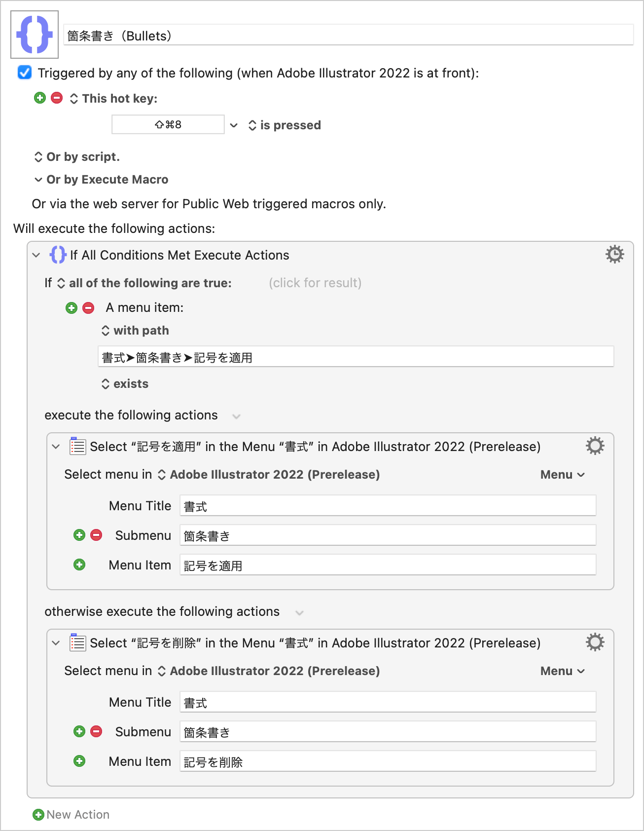
Task: Collapse the If All Conditions Met action
Action: (36, 255)
